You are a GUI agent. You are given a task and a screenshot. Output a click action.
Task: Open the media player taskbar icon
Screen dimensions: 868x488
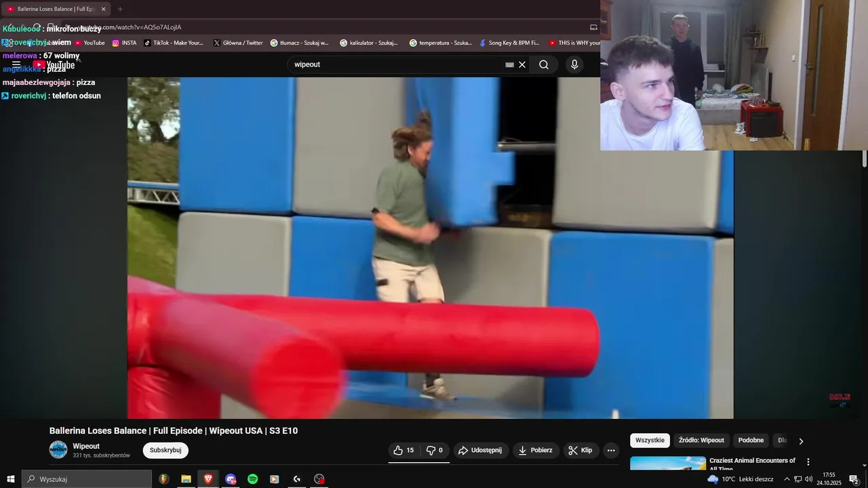[275, 479]
